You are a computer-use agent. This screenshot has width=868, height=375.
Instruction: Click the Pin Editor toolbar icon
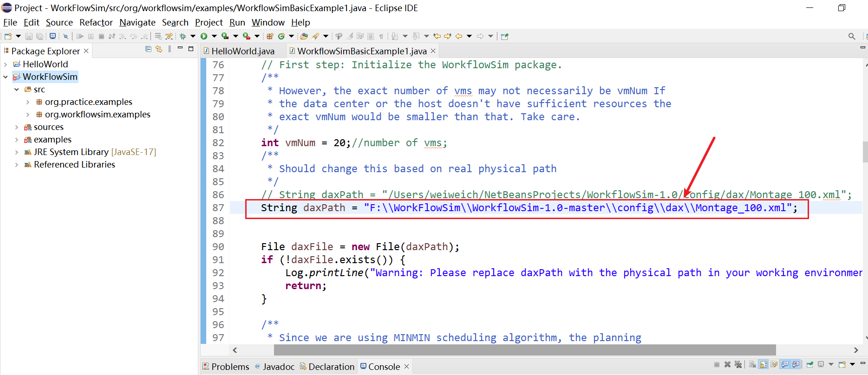504,36
